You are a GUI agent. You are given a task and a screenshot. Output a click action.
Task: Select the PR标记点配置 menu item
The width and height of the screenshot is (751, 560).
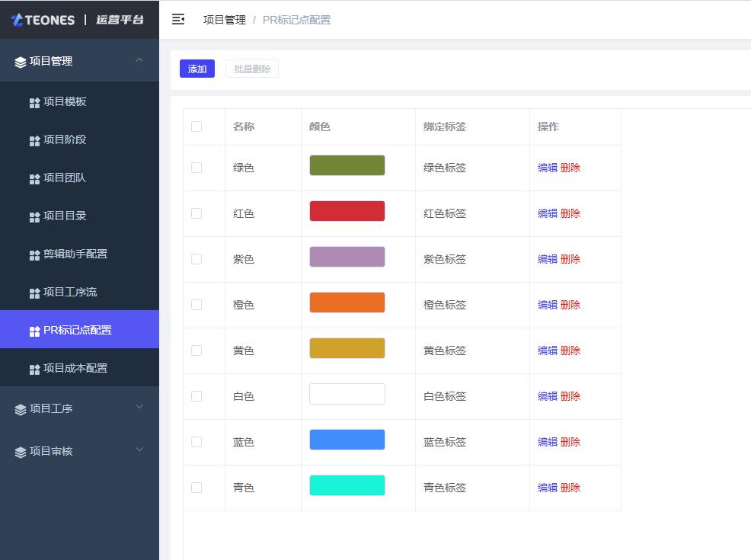pyautogui.click(x=77, y=330)
